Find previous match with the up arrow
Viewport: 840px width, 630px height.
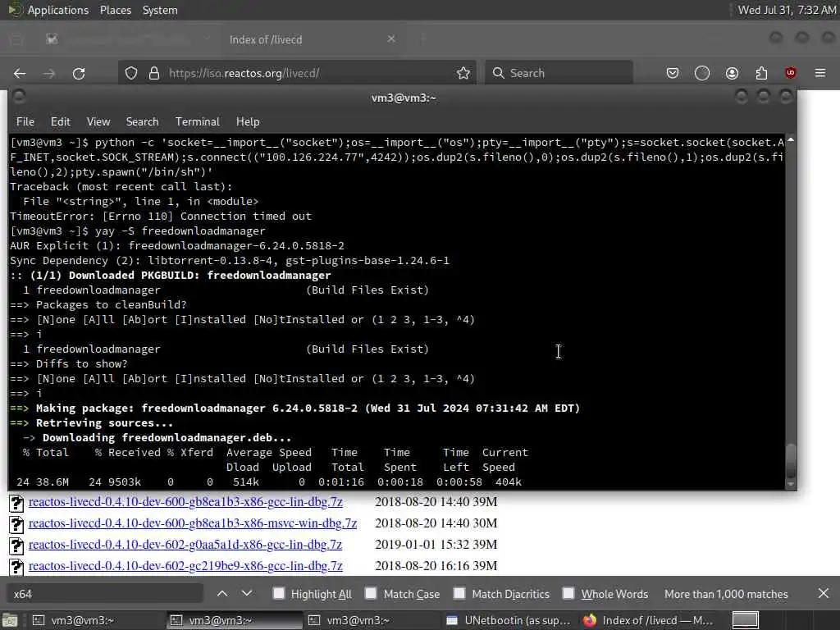coord(222,594)
